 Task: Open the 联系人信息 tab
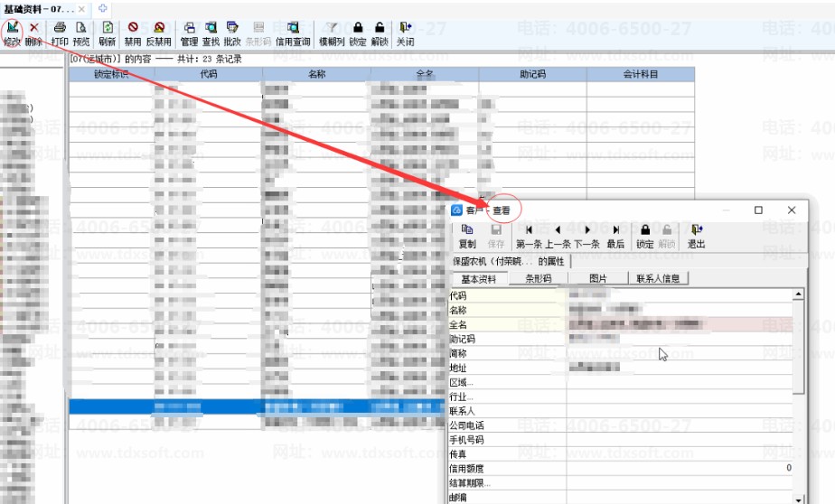pos(658,278)
